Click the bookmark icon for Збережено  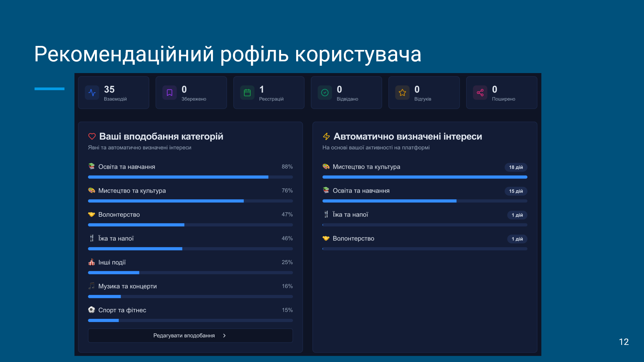point(169,93)
